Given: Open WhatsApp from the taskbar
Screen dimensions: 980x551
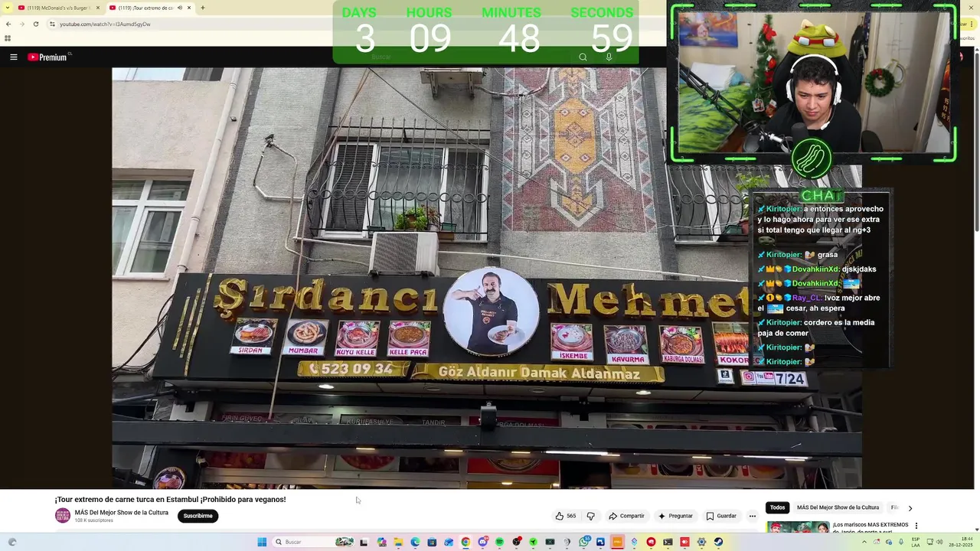Looking at the screenshot, I should tap(583, 542).
